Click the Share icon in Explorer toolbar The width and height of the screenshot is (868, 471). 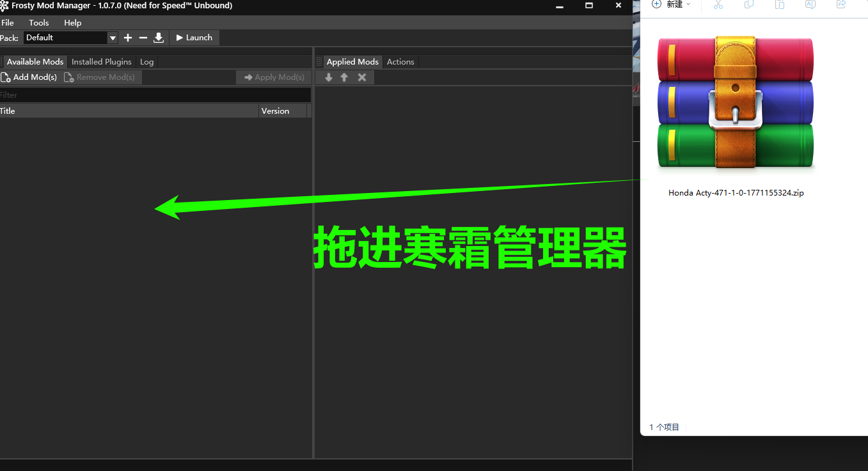click(841, 4)
